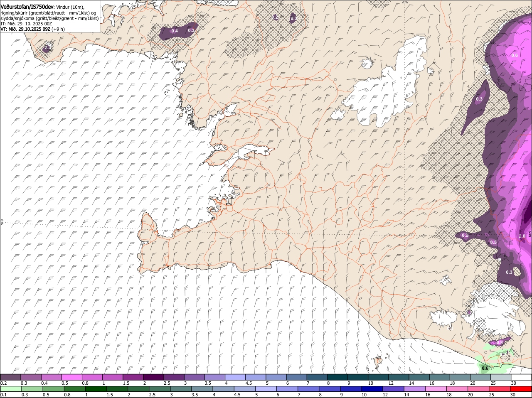532x398 pixels.
Task: Click the pale green rain swatch between 0.1 and 0.3
Action: coord(11,389)
